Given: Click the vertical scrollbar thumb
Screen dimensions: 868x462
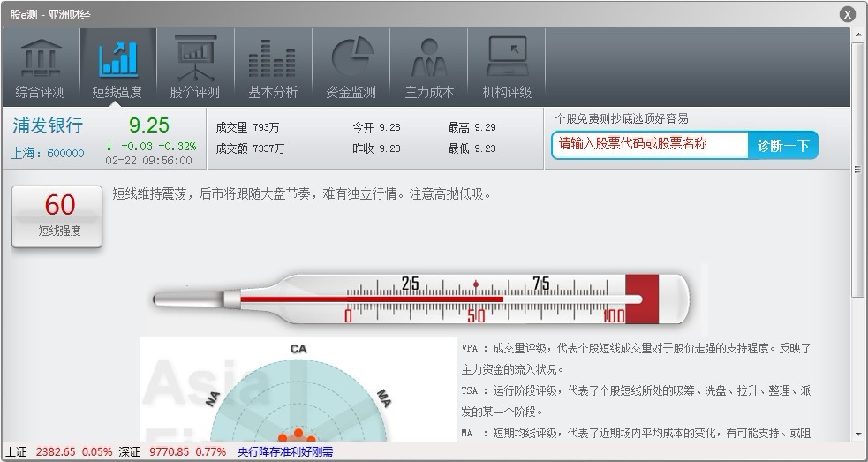Looking at the screenshot, I should (858, 169).
